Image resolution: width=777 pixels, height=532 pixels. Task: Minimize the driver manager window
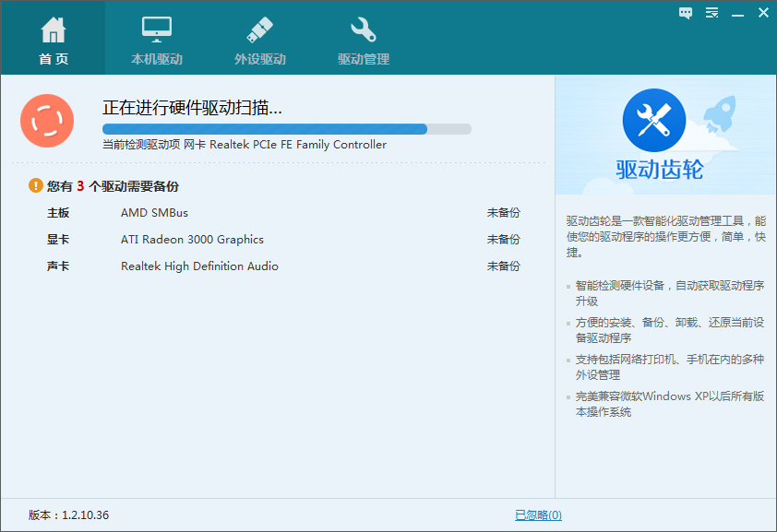[737, 13]
